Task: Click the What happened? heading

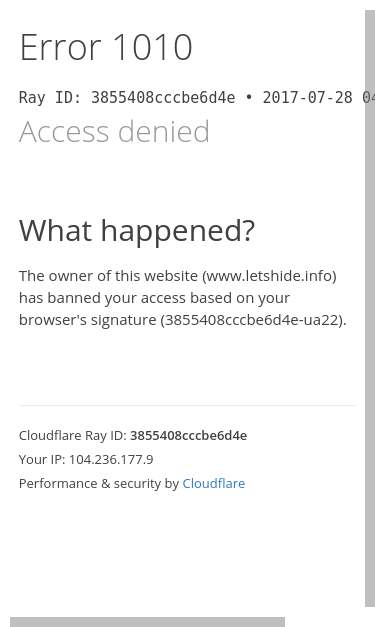Action: (137, 231)
